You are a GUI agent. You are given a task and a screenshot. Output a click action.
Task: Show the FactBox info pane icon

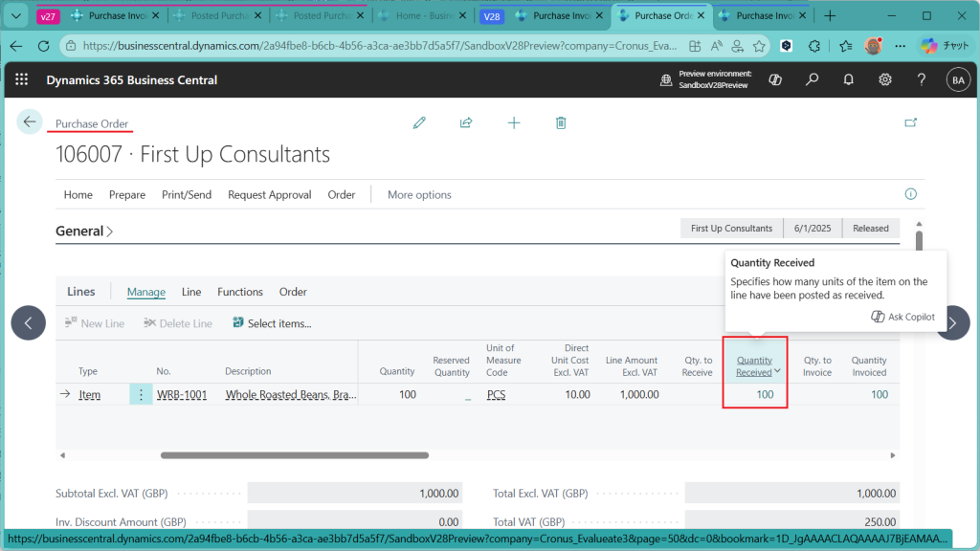tap(911, 194)
